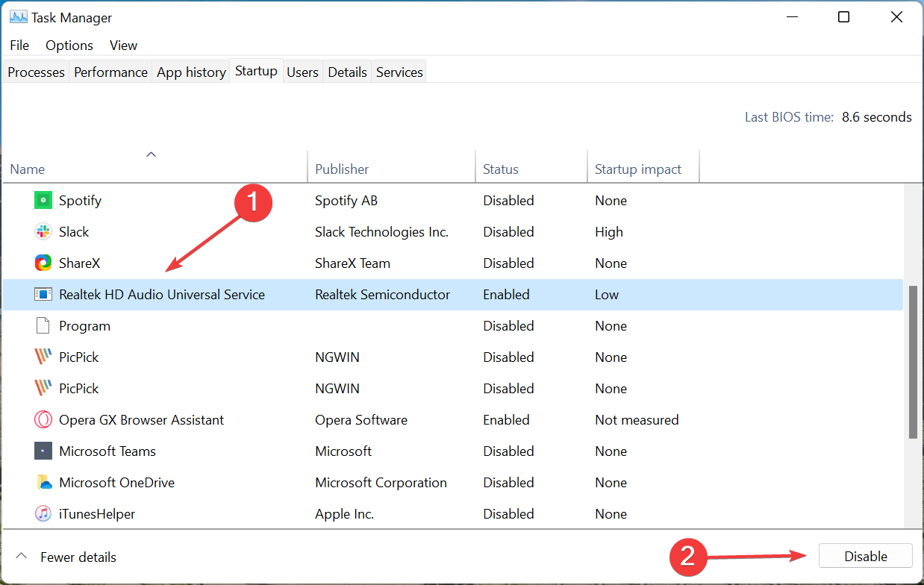
Task: Click the Microsoft Corporation publisher cell
Action: click(381, 483)
